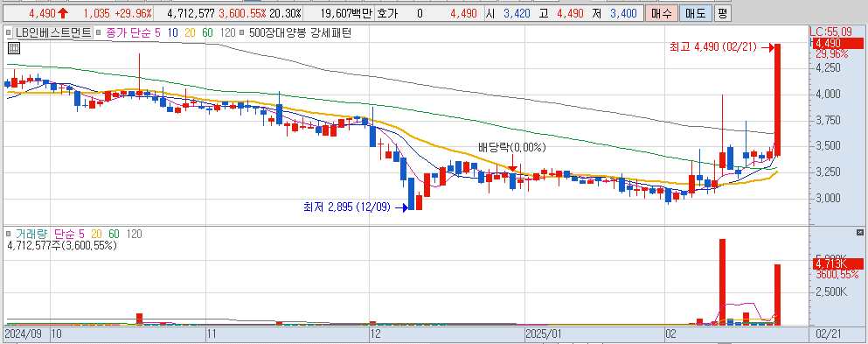This screenshot has width=868, height=344.
Task: Toggle the 500장대양봉 강세패턴 marker square
Action: click(242, 32)
